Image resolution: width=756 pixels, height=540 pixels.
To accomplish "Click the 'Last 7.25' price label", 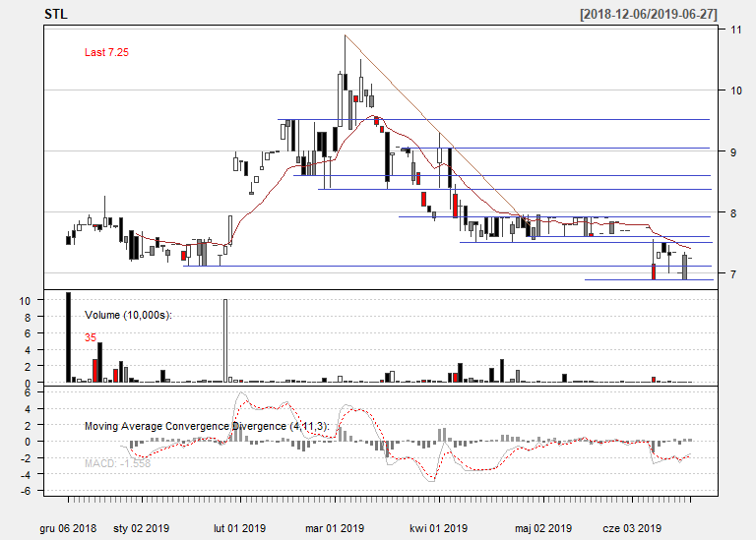I will point(106,52).
